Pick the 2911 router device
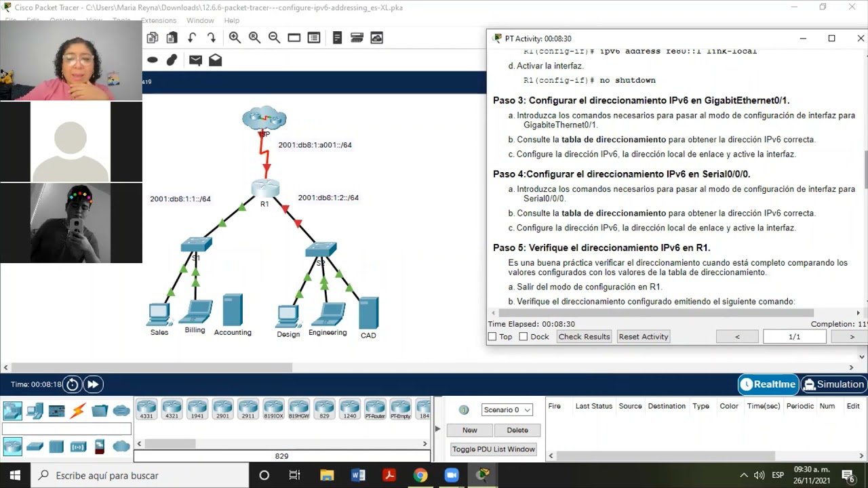This screenshot has width=868, height=488. tap(248, 409)
